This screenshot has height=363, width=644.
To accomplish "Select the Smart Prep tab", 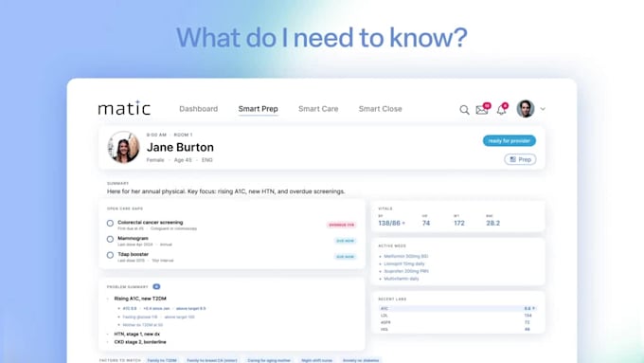I will coord(258,109).
